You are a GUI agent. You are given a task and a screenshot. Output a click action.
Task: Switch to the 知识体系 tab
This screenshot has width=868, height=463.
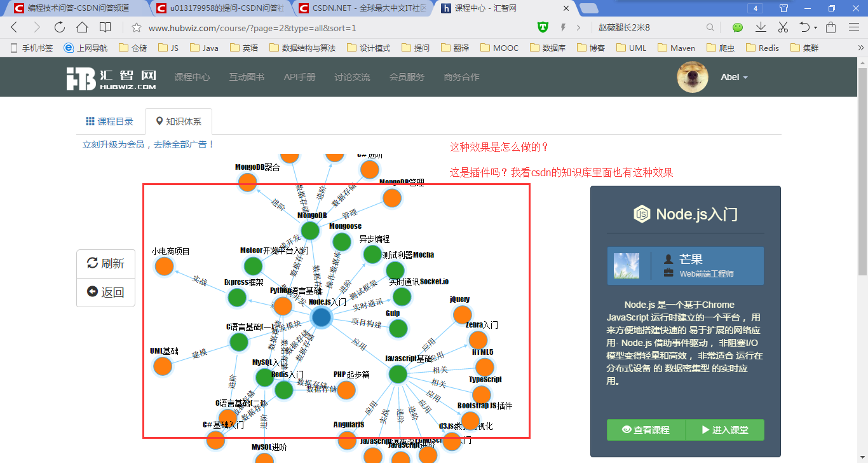click(x=179, y=121)
